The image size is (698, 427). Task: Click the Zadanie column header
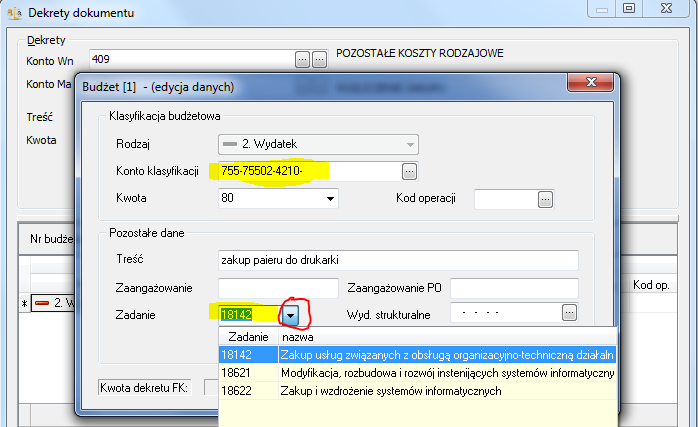coord(248,337)
